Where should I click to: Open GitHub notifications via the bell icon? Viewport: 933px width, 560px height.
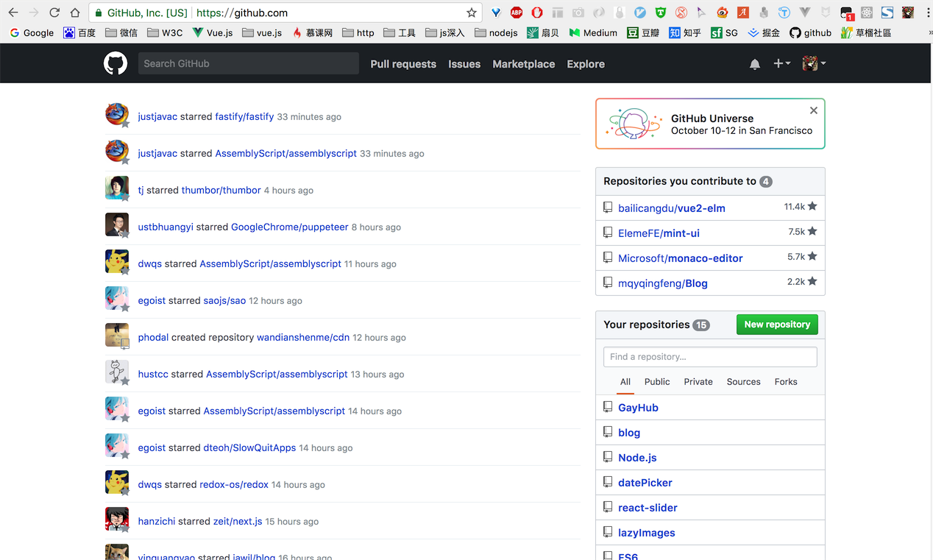tap(754, 64)
